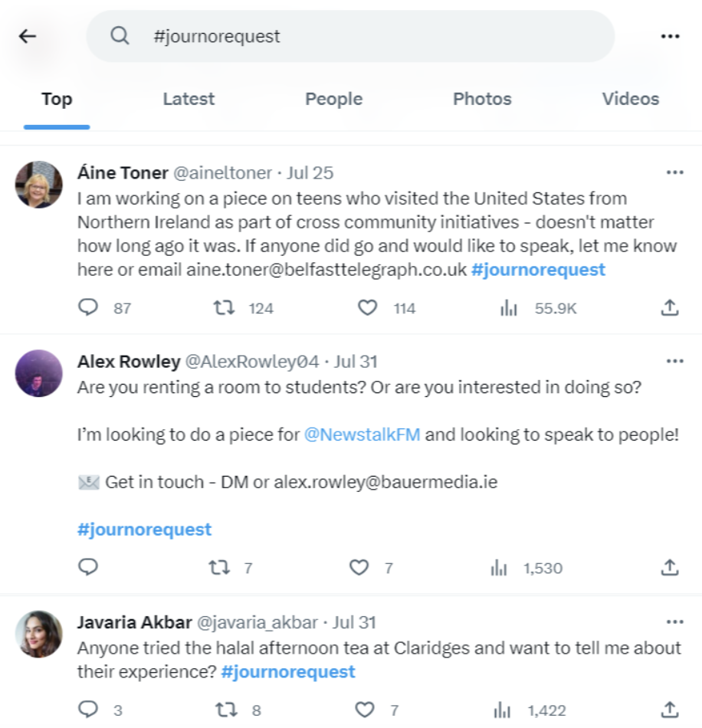Retweet Alex Rowley's post
702x728 pixels.
pos(222,567)
